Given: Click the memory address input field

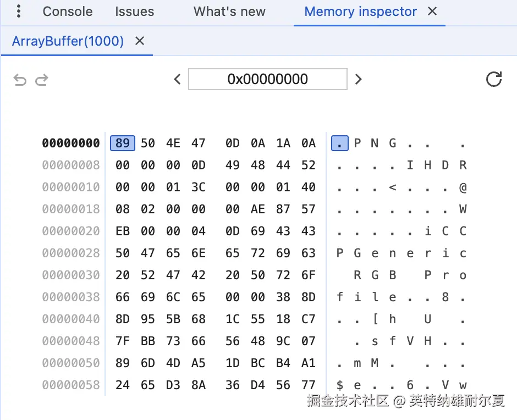Looking at the screenshot, I should [x=268, y=79].
